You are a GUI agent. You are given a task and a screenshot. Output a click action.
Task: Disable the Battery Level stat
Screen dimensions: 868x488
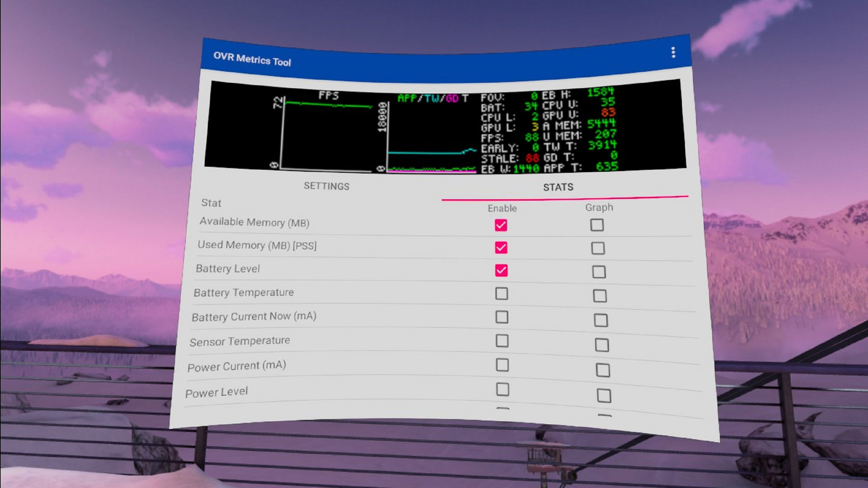click(x=501, y=270)
